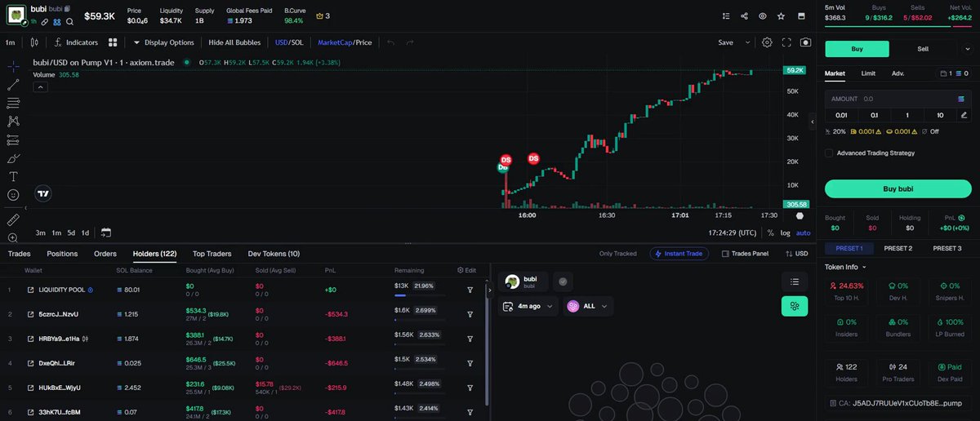Switch to the Trades tab
The image size is (980, 421).
pyautogui.click(x=19, y=254)
